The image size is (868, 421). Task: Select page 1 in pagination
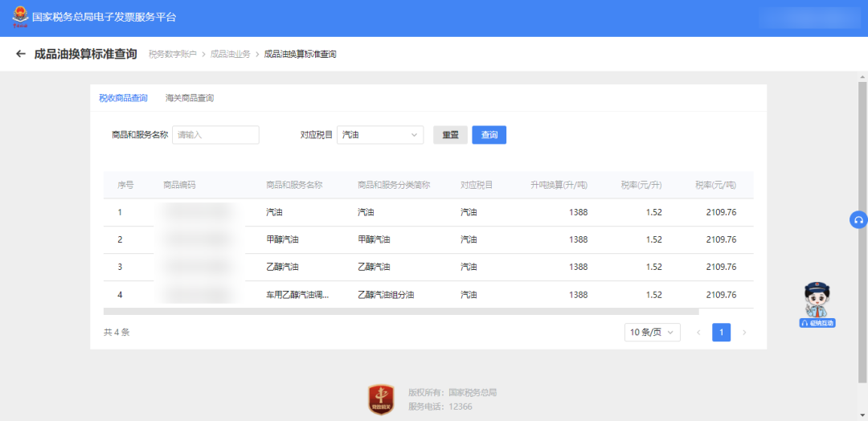(x=722, y=333)
